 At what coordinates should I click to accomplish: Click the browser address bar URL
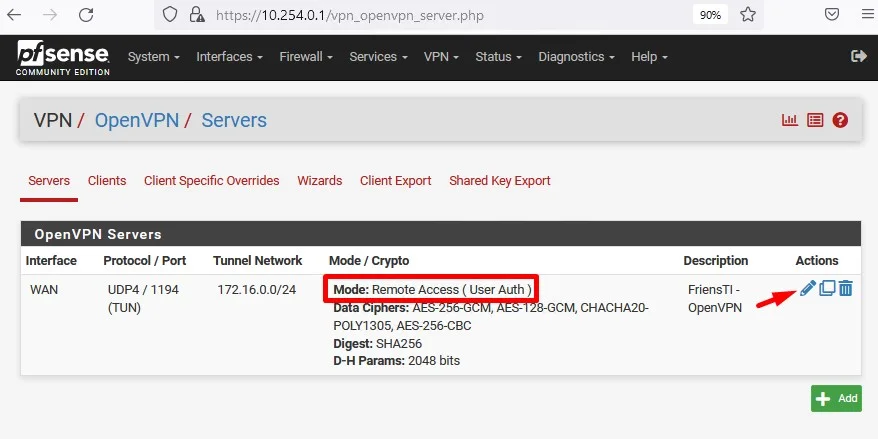[x=349, y=15]
